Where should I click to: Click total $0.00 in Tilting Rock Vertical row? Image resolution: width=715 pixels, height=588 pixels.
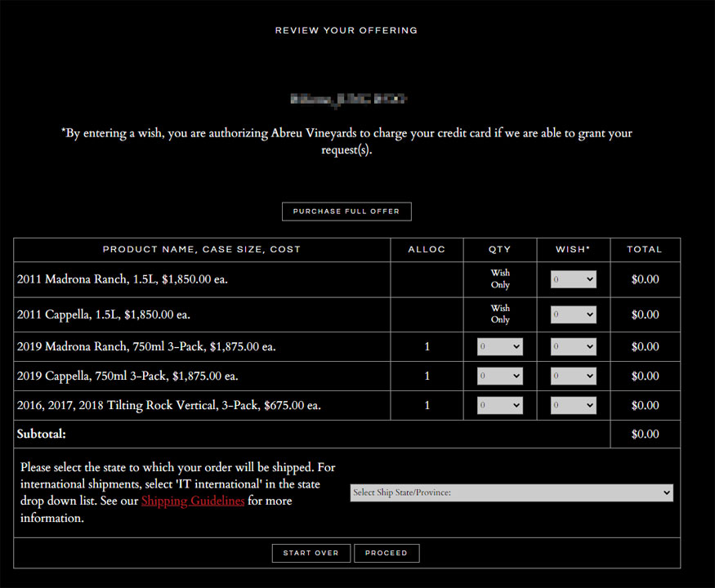tap(645, 405)
